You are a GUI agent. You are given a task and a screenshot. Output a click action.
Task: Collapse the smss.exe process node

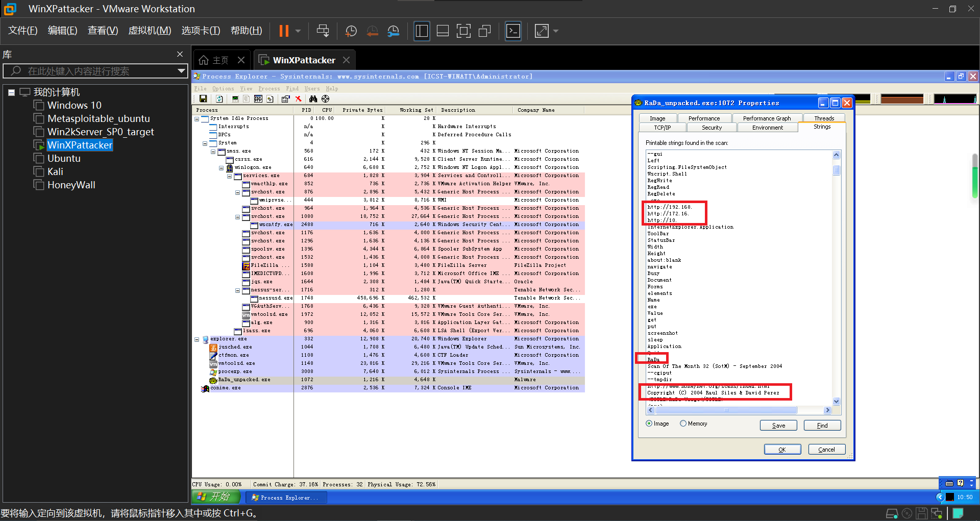click(213, 151)
